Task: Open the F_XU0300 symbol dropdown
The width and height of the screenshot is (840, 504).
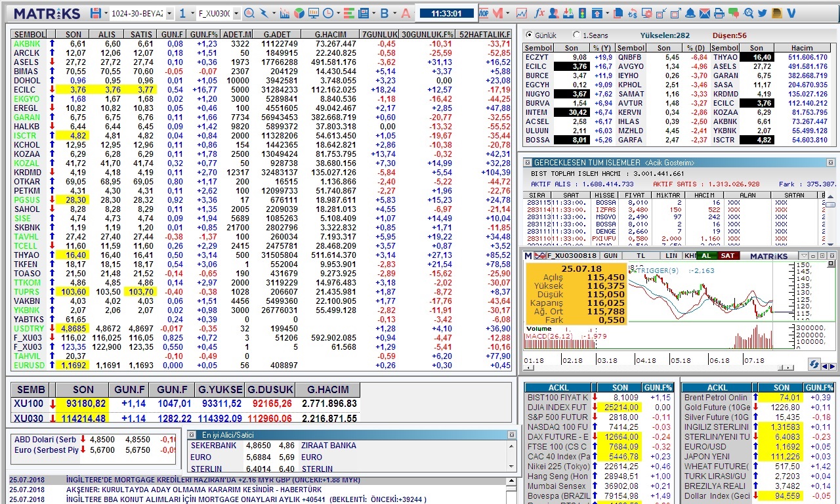Action: pos(236,13)
